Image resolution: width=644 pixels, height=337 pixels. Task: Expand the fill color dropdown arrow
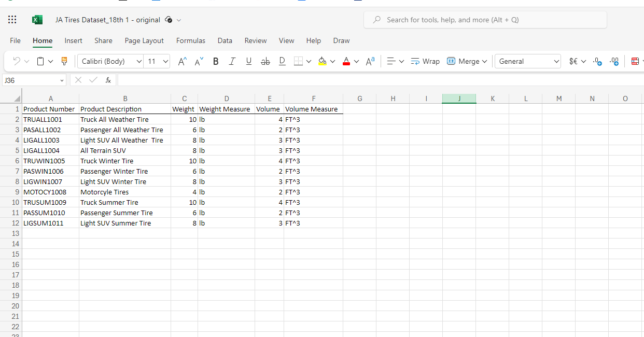332,61
